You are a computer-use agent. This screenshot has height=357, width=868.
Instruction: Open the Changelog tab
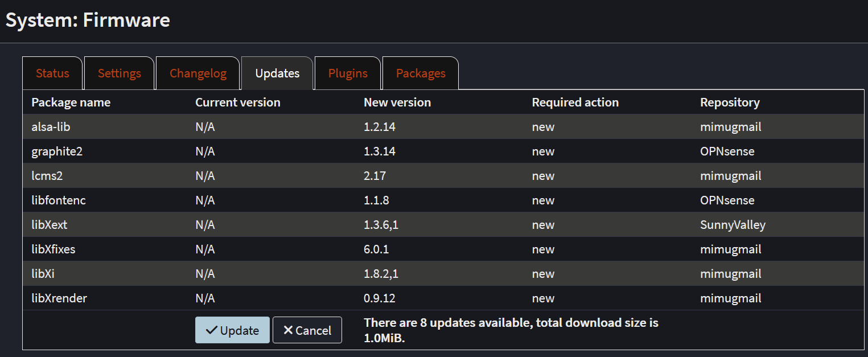pyautogui.click(x=198, y=73)
